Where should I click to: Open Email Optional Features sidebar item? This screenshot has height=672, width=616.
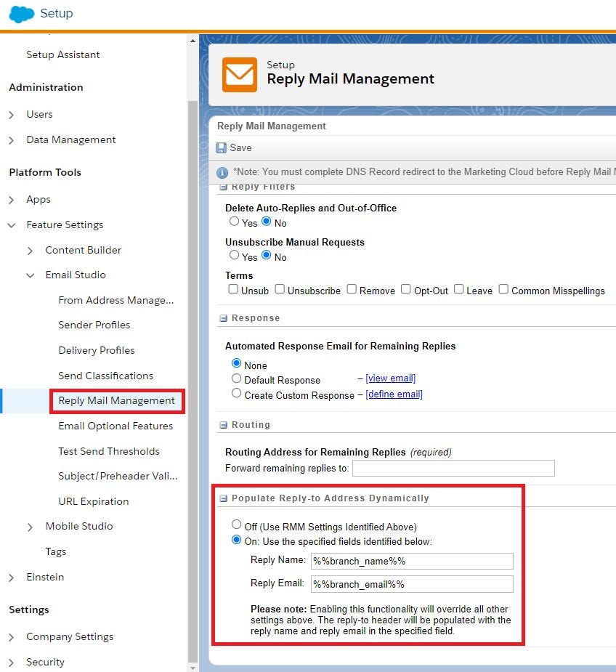click(115, 426)
